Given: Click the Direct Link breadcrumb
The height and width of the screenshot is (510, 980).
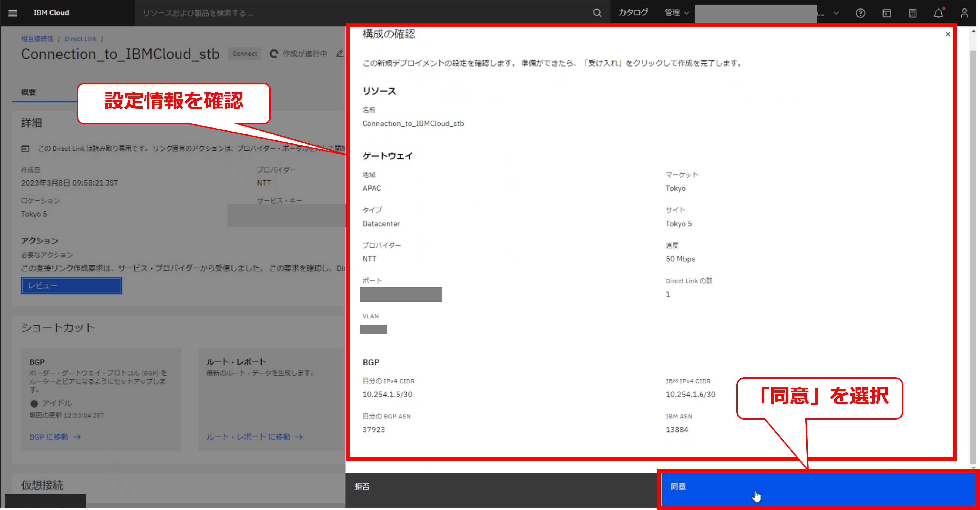Looking at the screenshot, I should click(80, 39).
